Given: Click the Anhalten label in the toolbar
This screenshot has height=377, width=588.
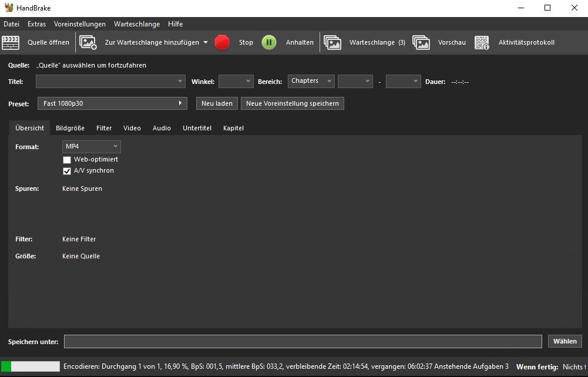Looking at the screenshot, I should coord(300,42).
